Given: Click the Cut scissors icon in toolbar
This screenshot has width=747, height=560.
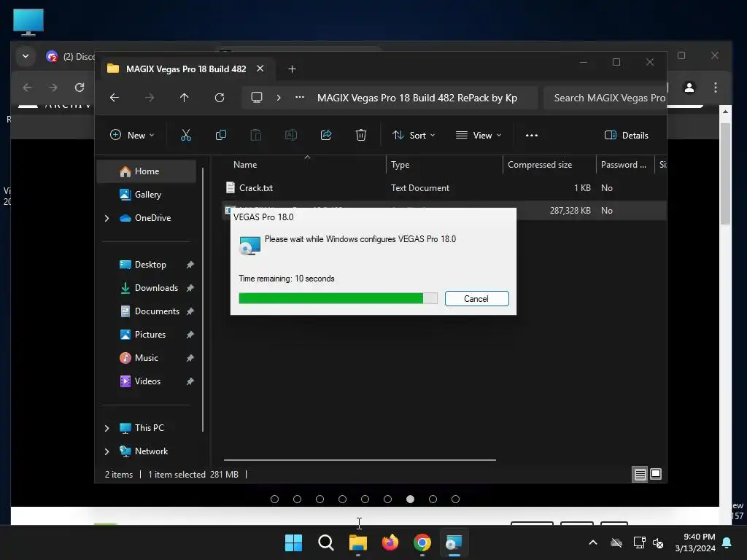Looking at the screenshot, I should pyautogui.click(x=186, y=135).
